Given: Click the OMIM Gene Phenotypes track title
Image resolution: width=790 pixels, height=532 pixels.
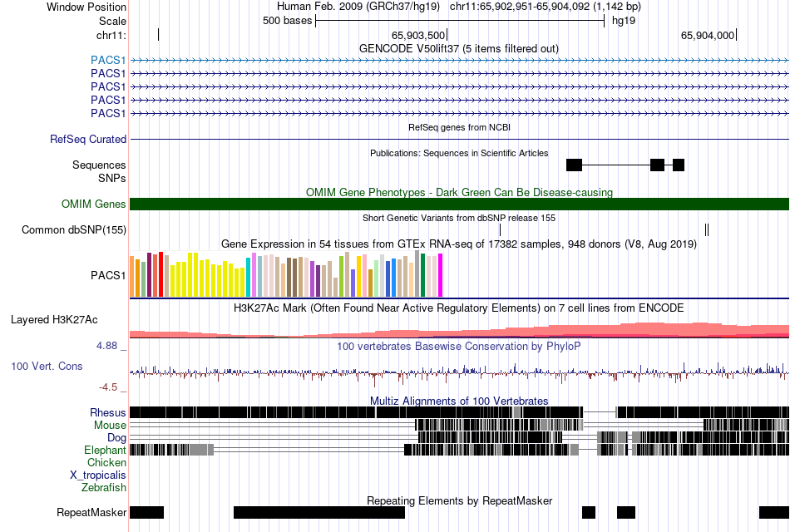Looking at the screenshot, I should pyautogui.click(x=459, y=192).
